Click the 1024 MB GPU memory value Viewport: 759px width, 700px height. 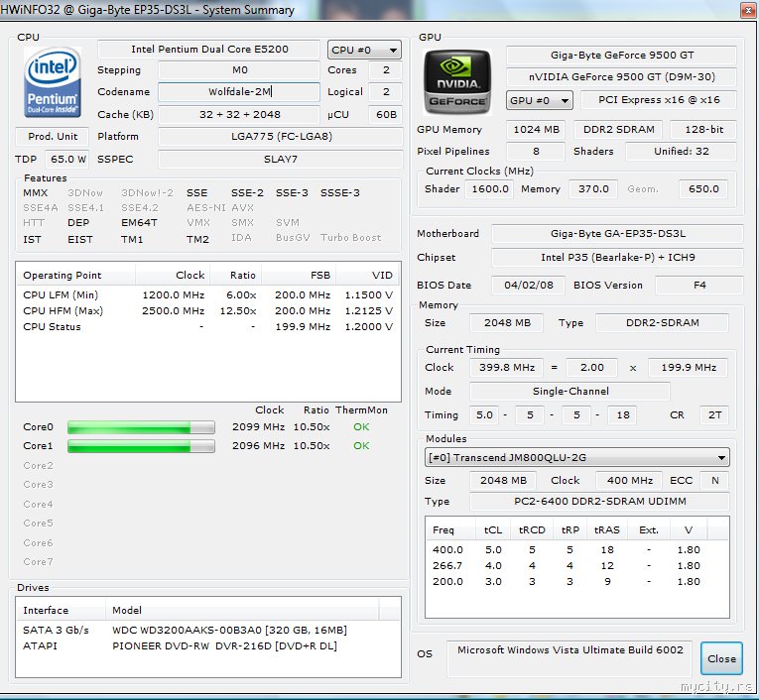(x=536, y=130)
